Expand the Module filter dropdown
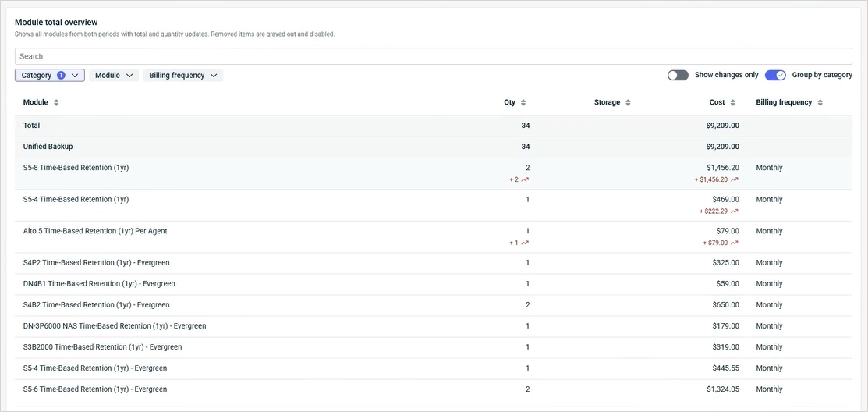 pos(114,76)
